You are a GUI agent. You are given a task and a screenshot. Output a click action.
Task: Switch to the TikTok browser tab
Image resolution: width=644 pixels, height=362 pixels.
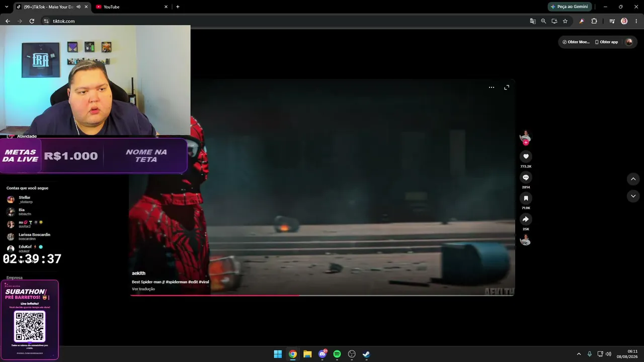point(51,7)
